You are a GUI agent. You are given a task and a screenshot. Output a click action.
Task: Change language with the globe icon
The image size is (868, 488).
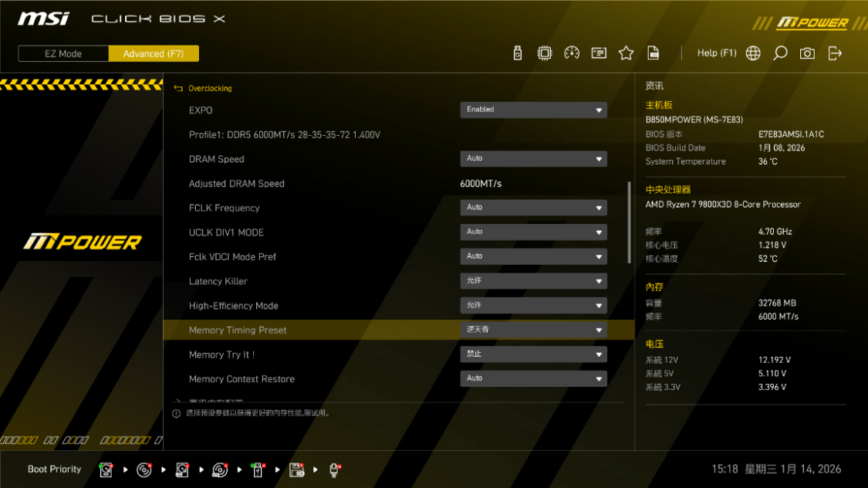pos(753,53)
